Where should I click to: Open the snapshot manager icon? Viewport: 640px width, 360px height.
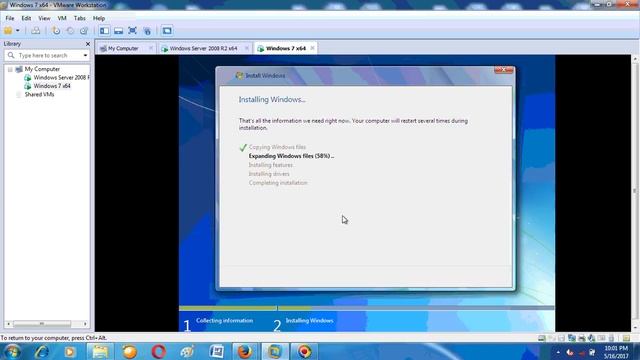coord(84,31)
